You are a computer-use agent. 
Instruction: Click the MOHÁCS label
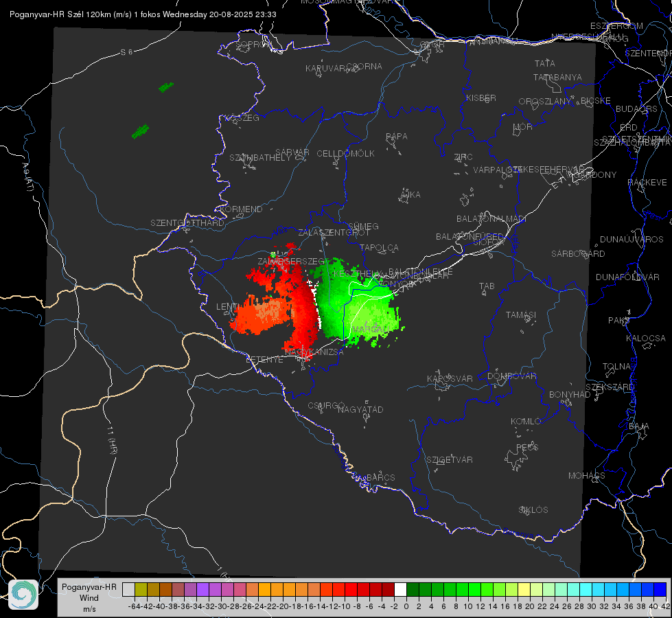586,476
